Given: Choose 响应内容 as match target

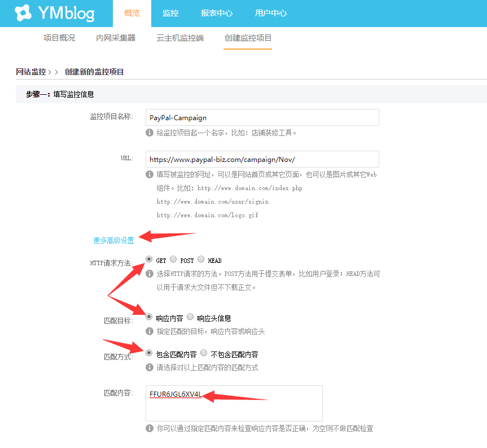Looking at the screenshot, I should pyautogui.click(x=149, y=317).
